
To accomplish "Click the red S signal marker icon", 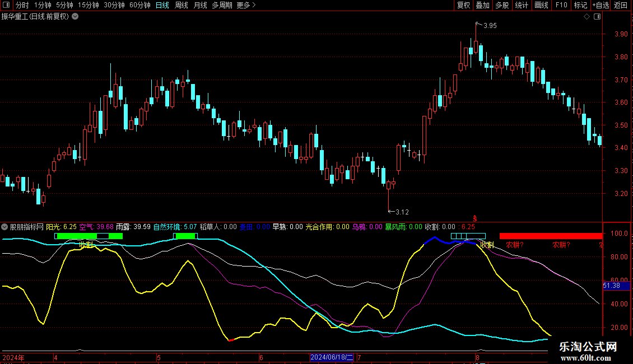I will (475, 218).
